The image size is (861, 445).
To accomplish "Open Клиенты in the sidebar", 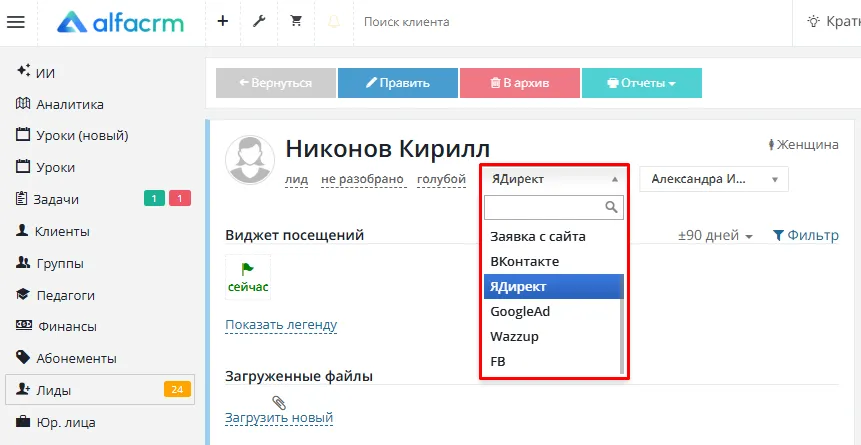I will [62, 231].
